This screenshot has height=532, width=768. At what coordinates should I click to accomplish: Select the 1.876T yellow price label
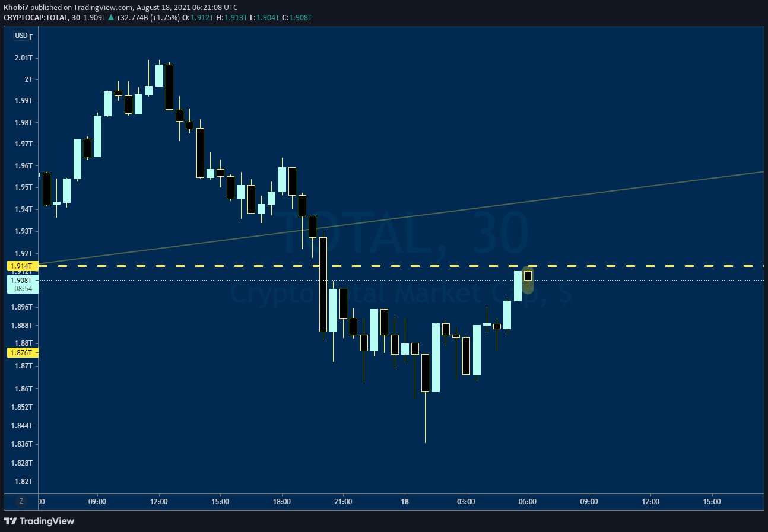tap(22, 352)
